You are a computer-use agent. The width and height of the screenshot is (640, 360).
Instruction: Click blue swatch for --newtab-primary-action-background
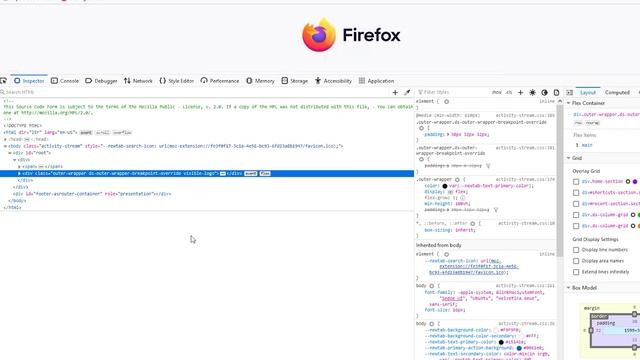tap(519, 348)
